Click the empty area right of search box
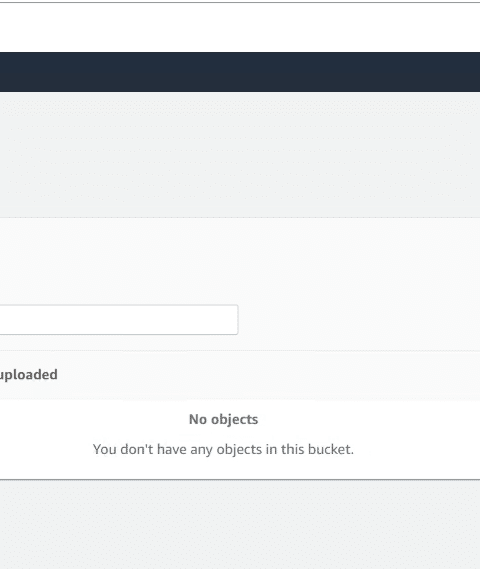The image size is (480, 569). pyautogui.click(x=359, y=320)
